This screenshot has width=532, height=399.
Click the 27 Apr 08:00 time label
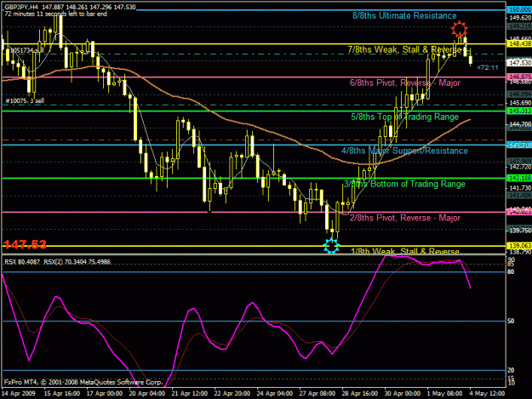[317, 394]
